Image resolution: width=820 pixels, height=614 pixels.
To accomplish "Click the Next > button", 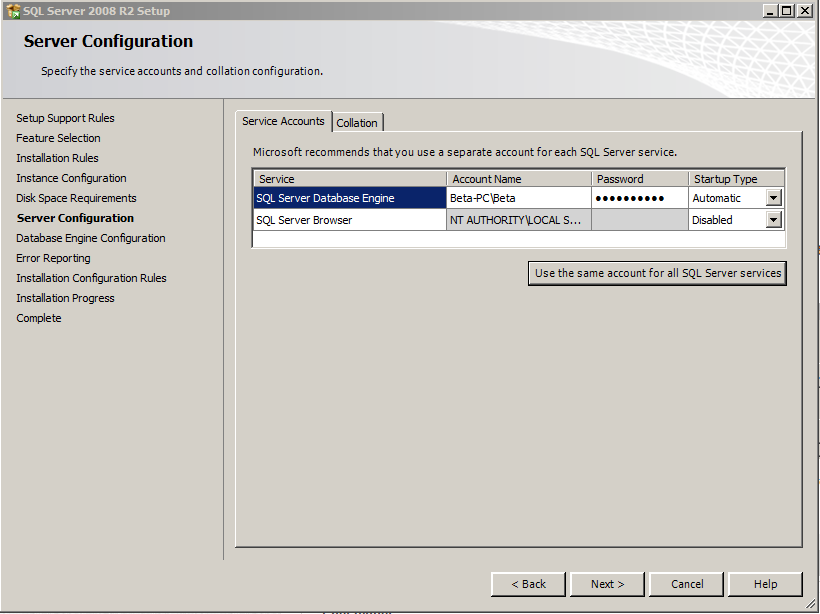I will 607,584.
